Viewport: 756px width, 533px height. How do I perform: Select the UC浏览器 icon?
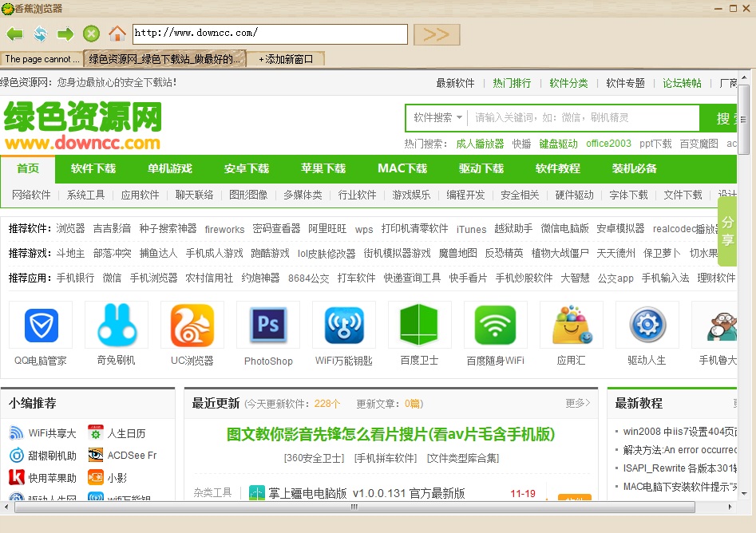pos(192,325)
